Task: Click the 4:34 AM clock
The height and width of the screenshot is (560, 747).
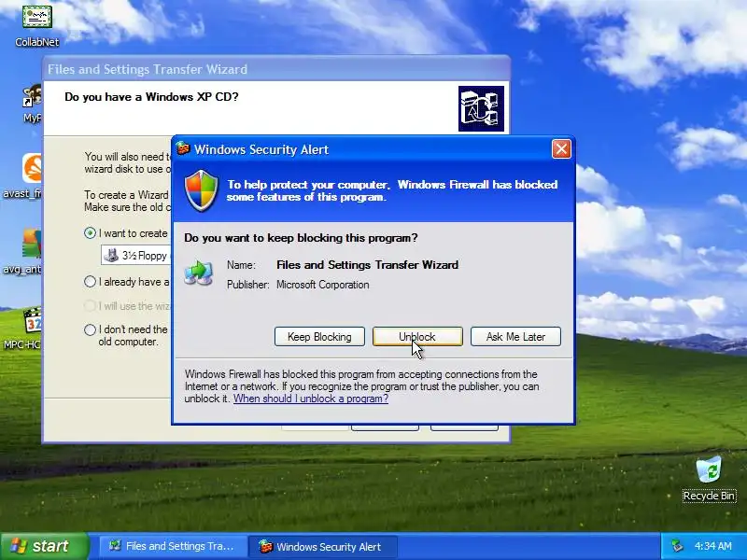Action: (x=712, y=546)
